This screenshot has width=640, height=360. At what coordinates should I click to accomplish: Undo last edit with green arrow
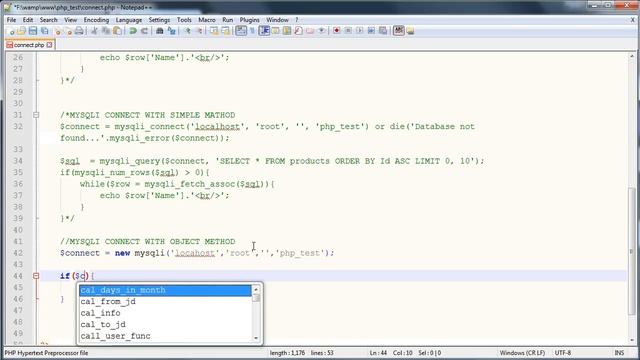click(133, 31)
